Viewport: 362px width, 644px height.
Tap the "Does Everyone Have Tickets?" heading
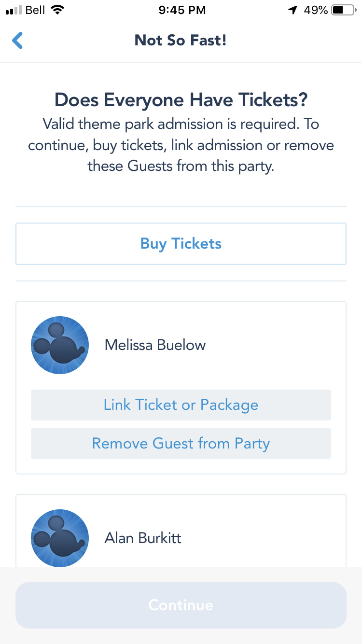[x=181, y=100]
